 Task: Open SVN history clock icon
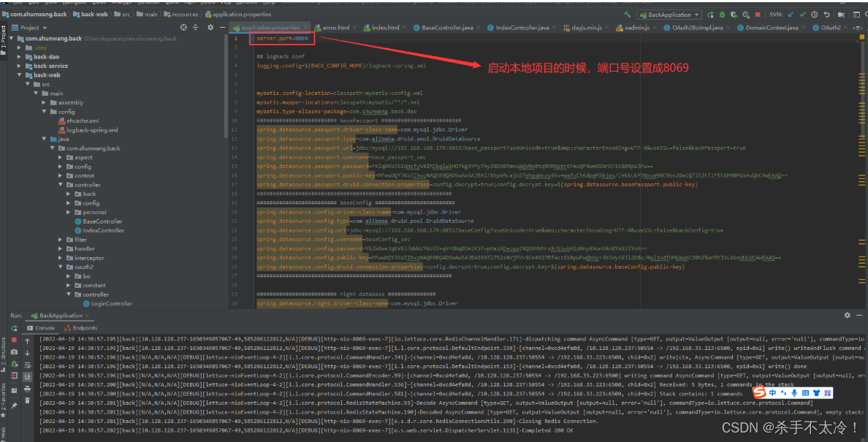815,15
